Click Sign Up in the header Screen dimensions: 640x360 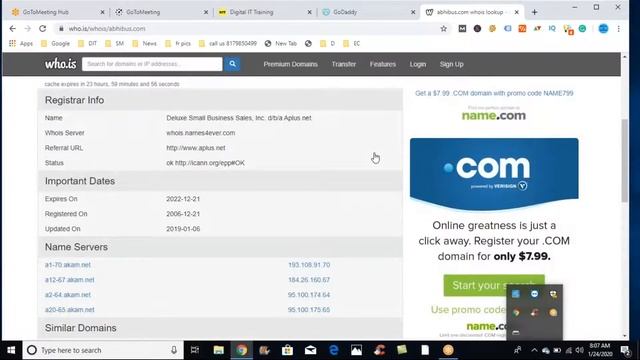pyautogui.click(x=451, y=64)
